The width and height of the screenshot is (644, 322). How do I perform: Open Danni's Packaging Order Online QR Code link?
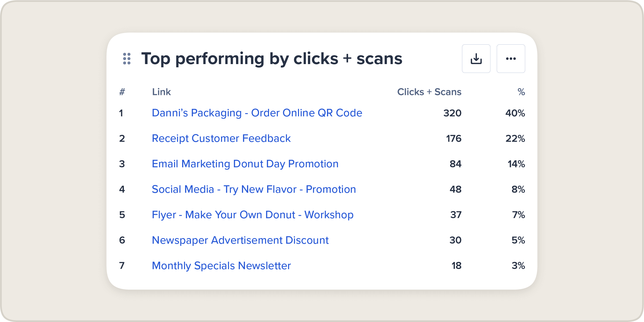point(257,113)
